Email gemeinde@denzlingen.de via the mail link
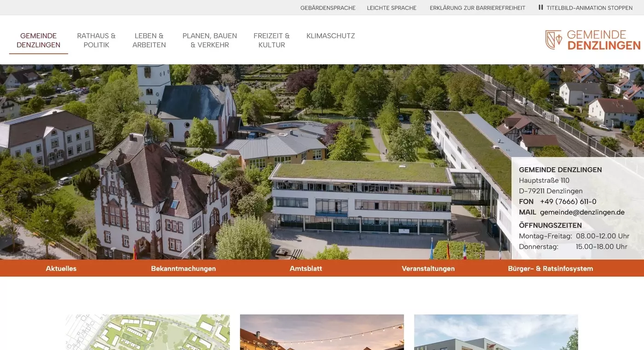This screenshot has width=644, height=350. point(582,212)
